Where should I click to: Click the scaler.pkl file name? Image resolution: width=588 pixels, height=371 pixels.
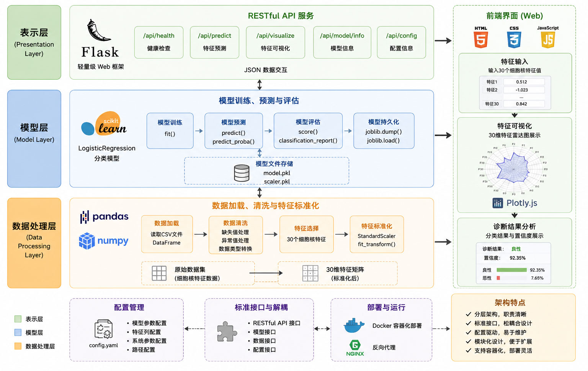(x=277, y=181)
